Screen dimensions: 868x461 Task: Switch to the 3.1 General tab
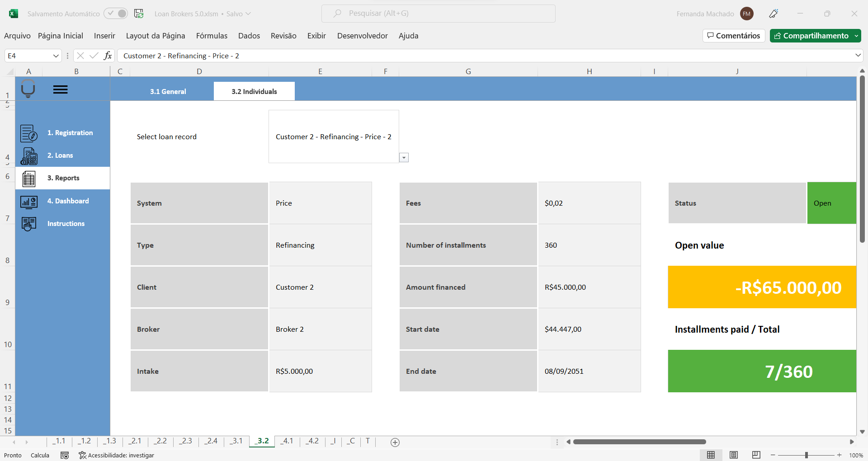click(x=168, y=91)
